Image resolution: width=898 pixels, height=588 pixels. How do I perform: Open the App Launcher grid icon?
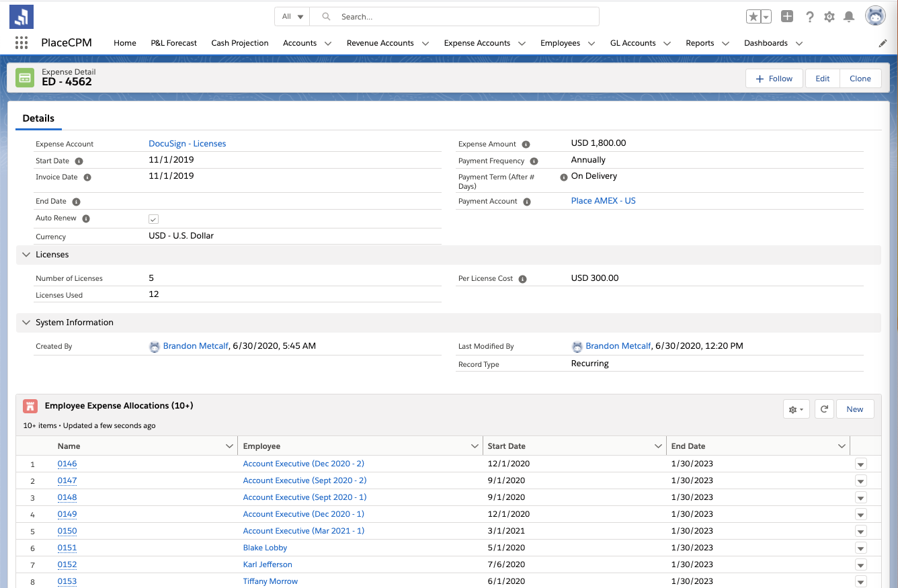[x=22, y=43]
